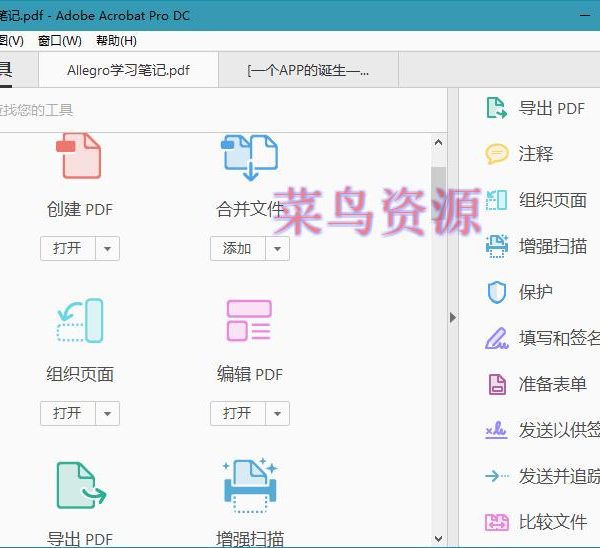Collapse the right pane using the splitter arrow

coord(452,317)
